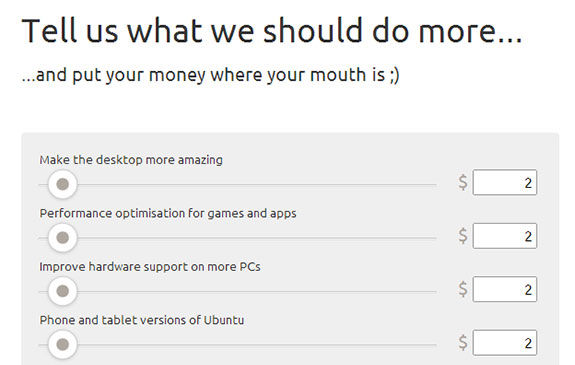Screen dimensions: 575x365
Task: Focus the dollar amount field for desktop amazing
Action: click(x=505, y=182)
